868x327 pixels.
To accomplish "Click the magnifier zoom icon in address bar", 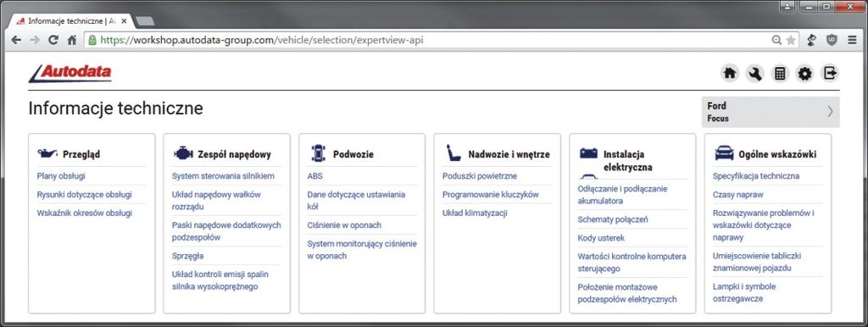I will click(x=776, y=40).
